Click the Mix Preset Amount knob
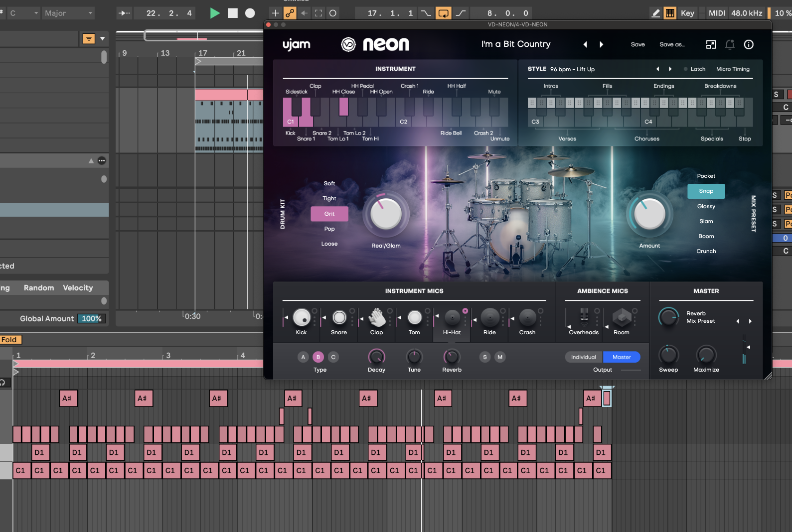 649,214
